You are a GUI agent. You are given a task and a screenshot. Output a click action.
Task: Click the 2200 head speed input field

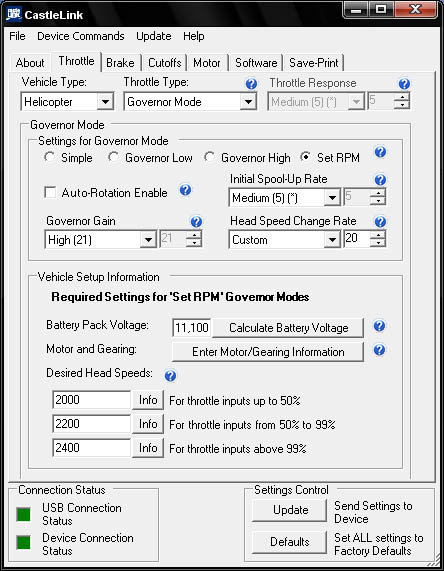[x=91, y=424]
